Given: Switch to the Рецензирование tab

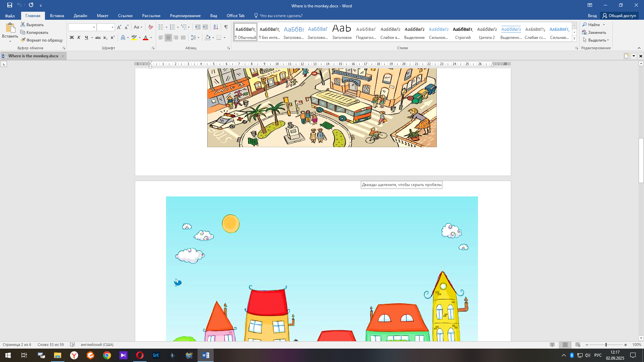Looking at the screenshot, I should point(185,16).
